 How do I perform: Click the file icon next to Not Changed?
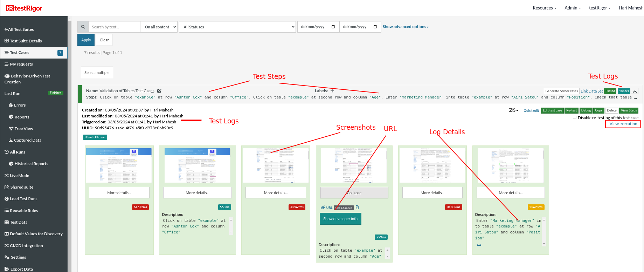pos(357,208)
